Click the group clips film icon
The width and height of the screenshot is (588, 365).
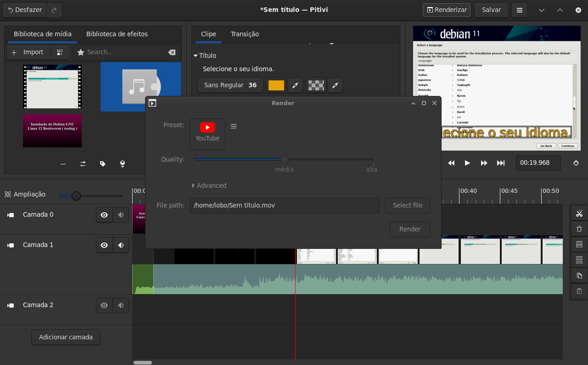point(579,244)
